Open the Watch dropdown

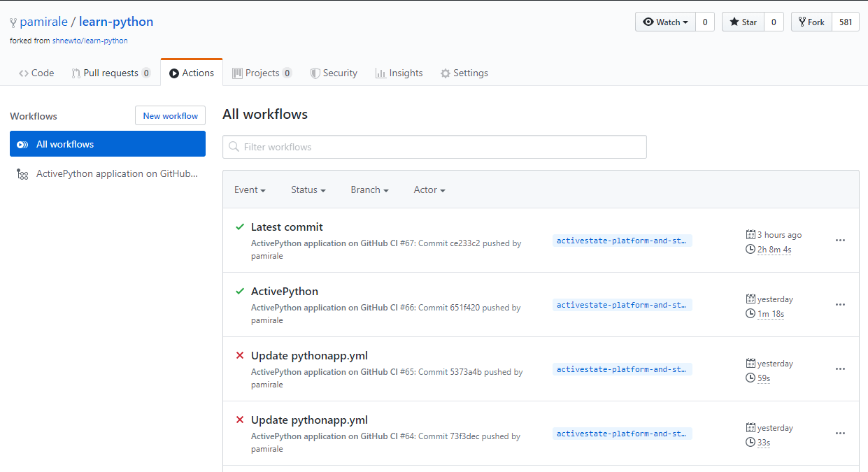[x=665, y=22]
